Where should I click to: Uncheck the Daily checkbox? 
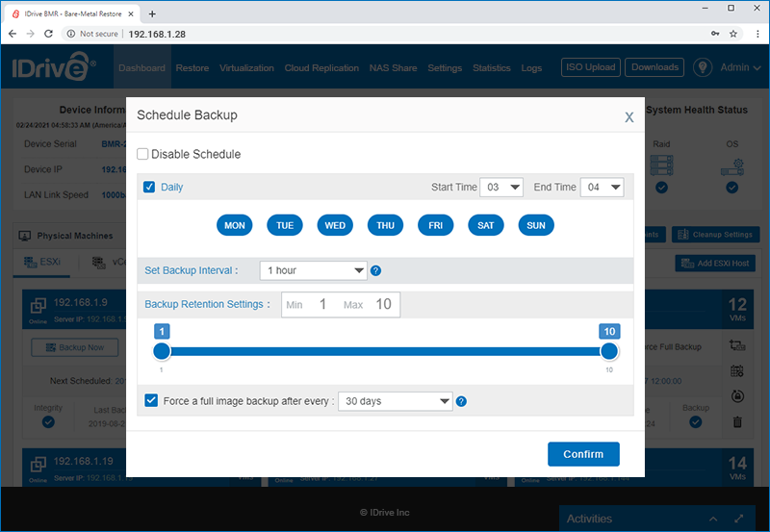tap(149, 187)
